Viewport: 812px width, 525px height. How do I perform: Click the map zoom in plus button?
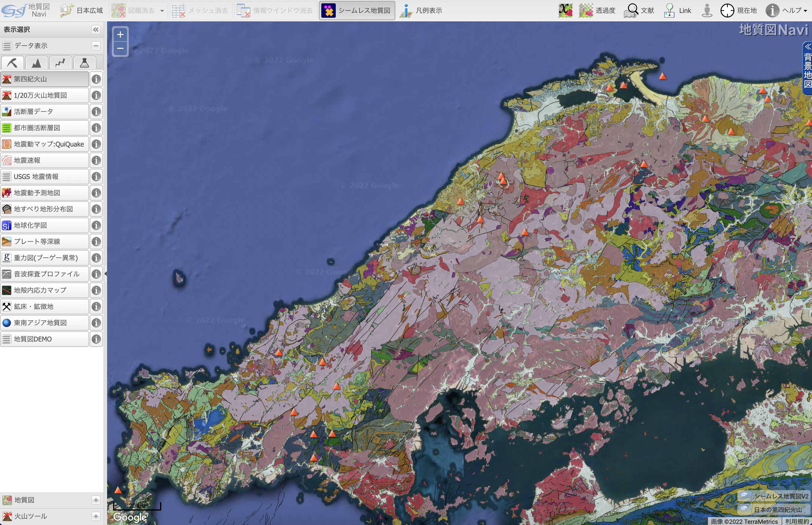coord(120,34)
